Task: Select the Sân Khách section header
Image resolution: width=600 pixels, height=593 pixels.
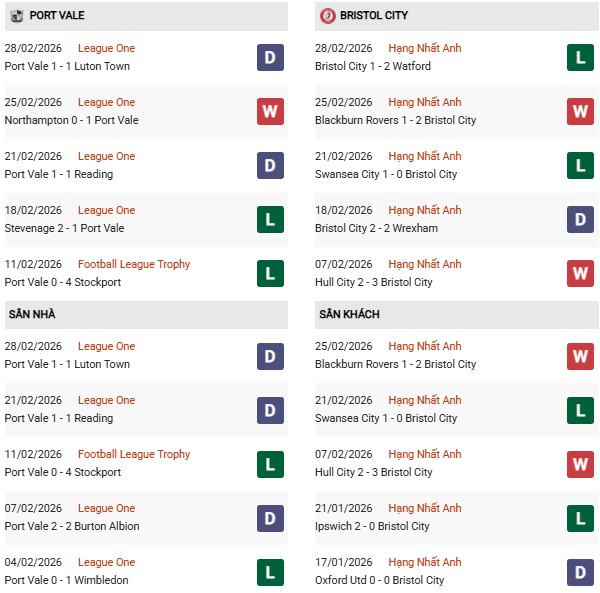Action: coord(349,314)
